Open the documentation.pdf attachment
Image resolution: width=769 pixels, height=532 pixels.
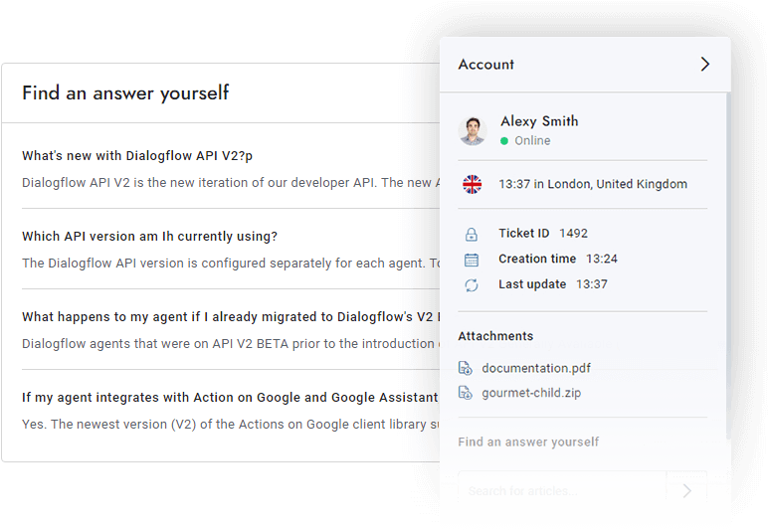[537, 369]
